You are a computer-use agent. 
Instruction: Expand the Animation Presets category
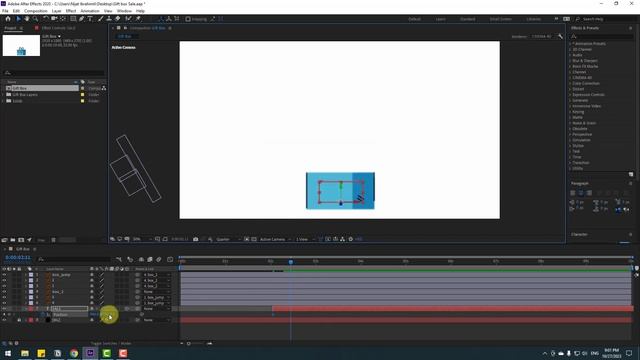570,44
